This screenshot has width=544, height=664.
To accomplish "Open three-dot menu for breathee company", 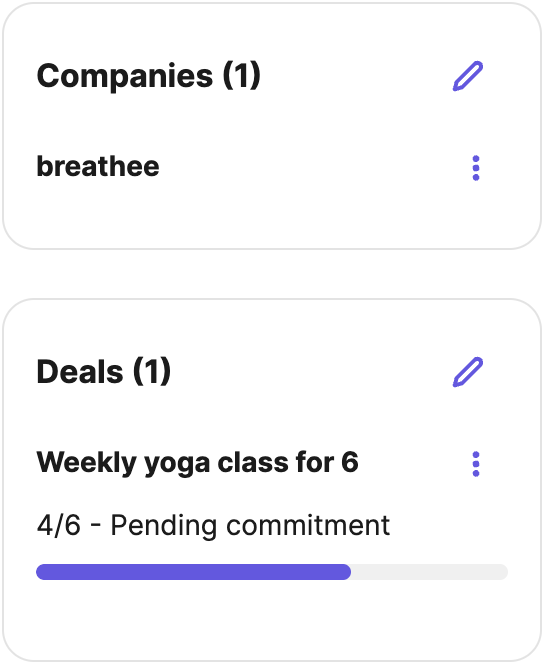I will coord(476,168).
